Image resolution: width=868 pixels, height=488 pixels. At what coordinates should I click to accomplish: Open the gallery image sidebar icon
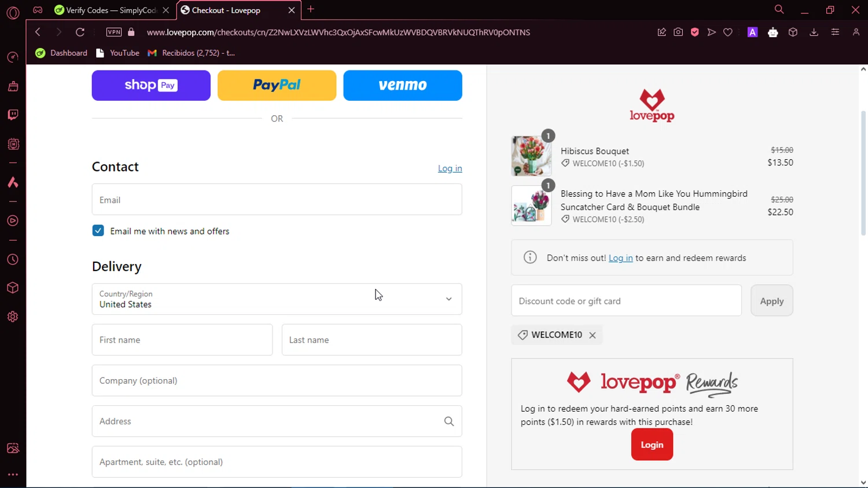tap(13, 448)
